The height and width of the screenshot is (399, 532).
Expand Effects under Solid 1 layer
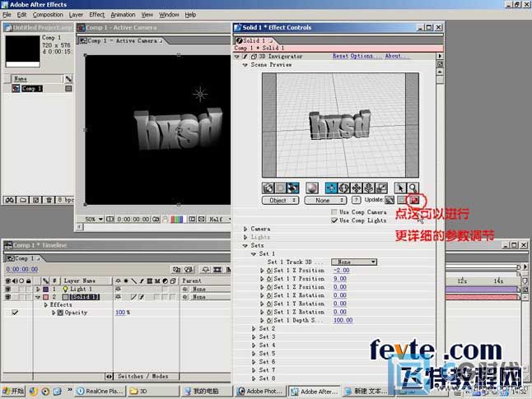tap(46, 304)
